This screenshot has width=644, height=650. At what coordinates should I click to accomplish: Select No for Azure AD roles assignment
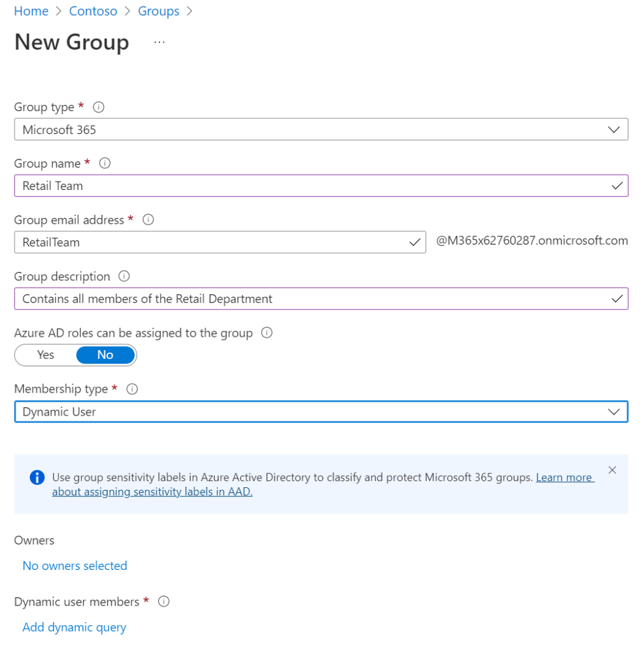pyautogui.click(x=105, y=355)
